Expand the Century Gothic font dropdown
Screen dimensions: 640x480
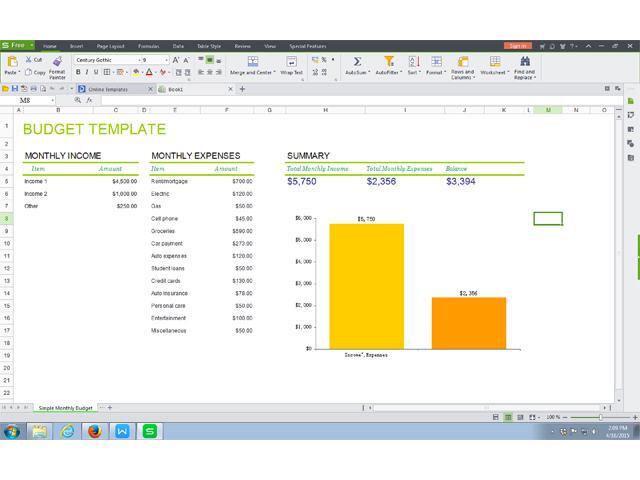click(x=139, y=60)
